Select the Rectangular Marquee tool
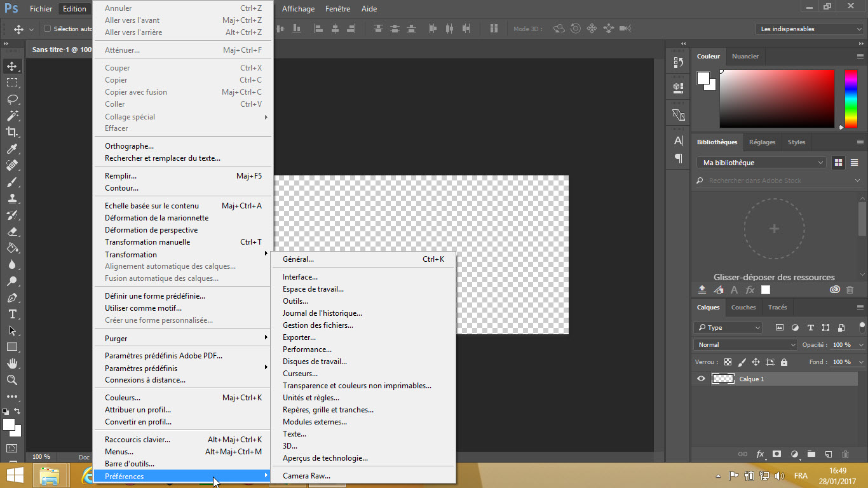Viewport: 868px width, 488px height. click(x=12, y=83)
